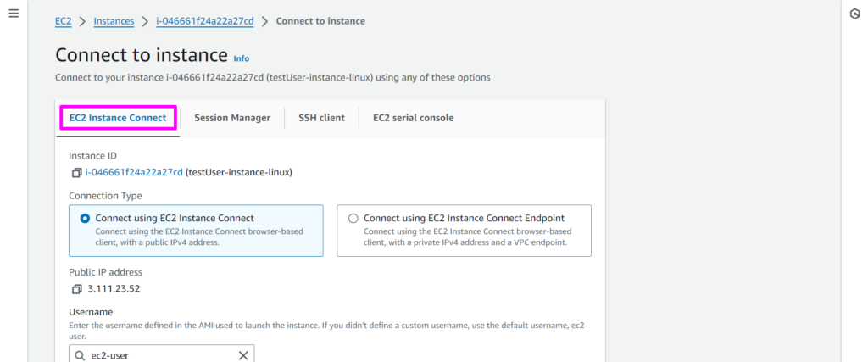Navigate to Instances breadcrumb link
This screenshot has height=362, width=868.
[x=114, y=20]
